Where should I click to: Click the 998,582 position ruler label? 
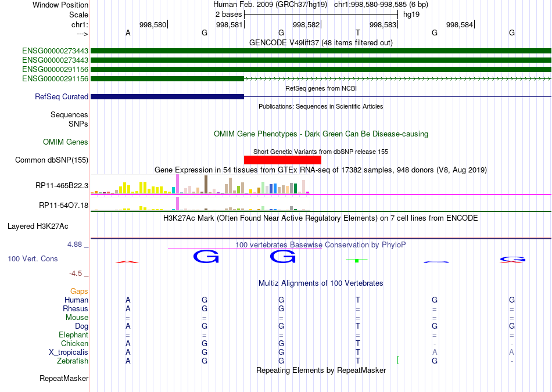click(306, 24)
